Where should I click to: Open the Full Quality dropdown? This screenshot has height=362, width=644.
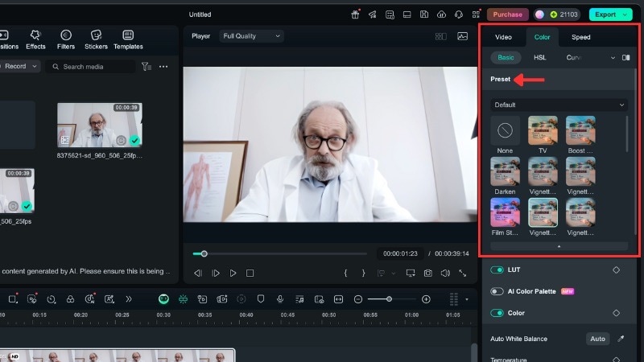click(251, 36)
